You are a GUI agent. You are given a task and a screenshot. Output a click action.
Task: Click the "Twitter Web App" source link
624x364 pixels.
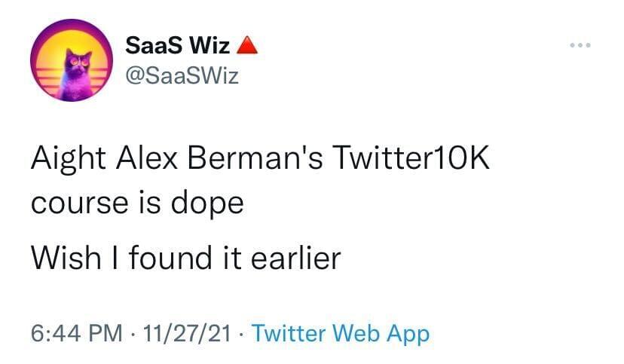coord(340,332)
